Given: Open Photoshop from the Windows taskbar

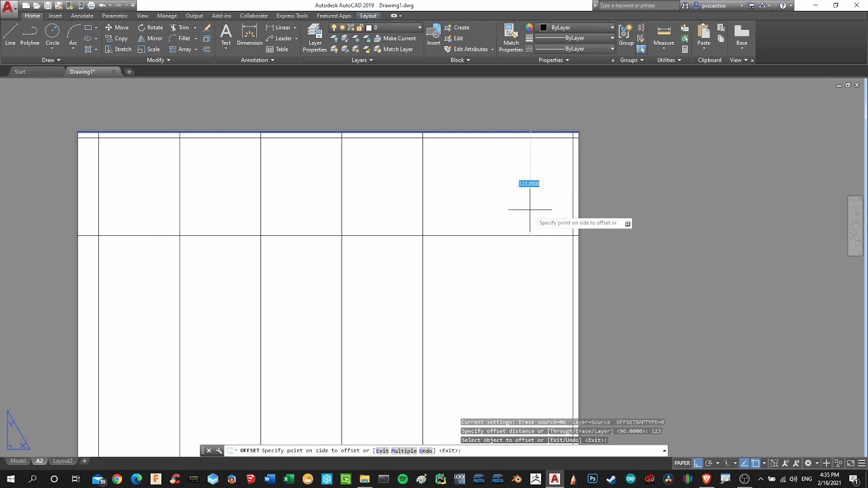Looking at the screenshot, I should (x=593, y=479).
